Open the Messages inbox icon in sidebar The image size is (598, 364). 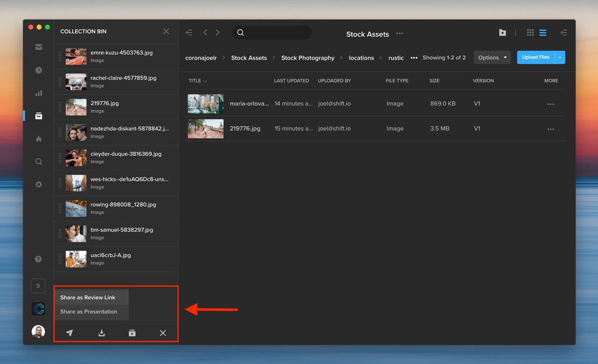pos(38,47)
